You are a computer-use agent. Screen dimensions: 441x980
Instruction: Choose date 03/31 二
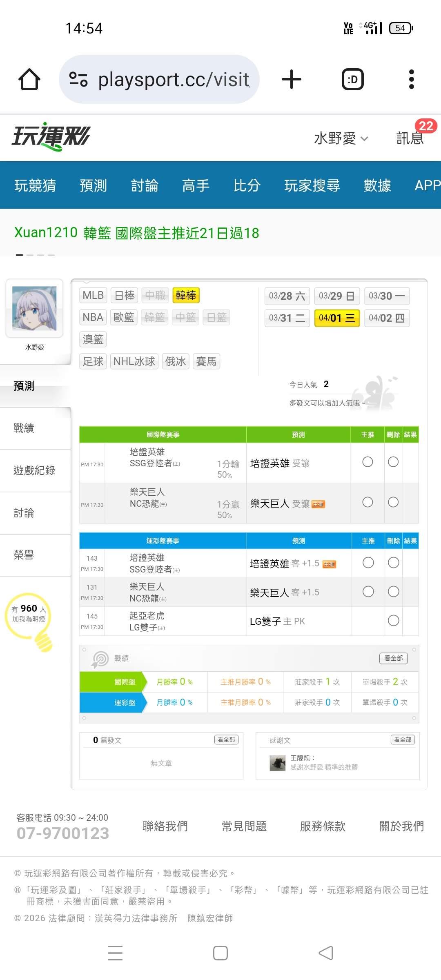[287, 318]
